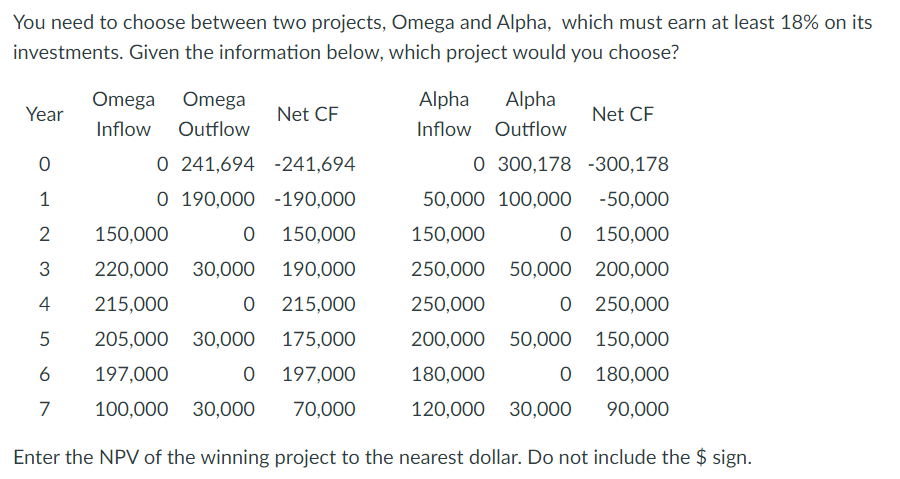
Task: Select the Alpha outflow value 300,178
Action: point(535,164)
